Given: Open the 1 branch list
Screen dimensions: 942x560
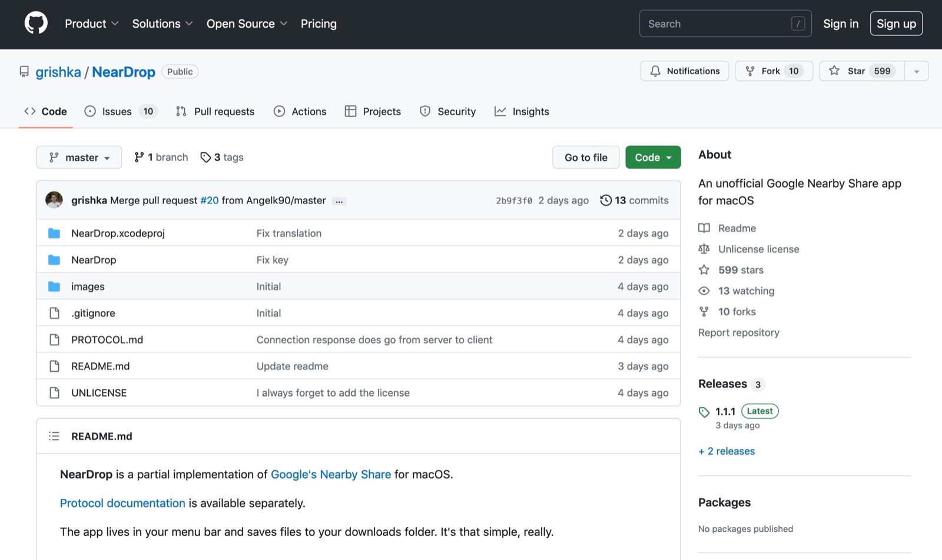Looking at the screenshot, I should 161,157.
